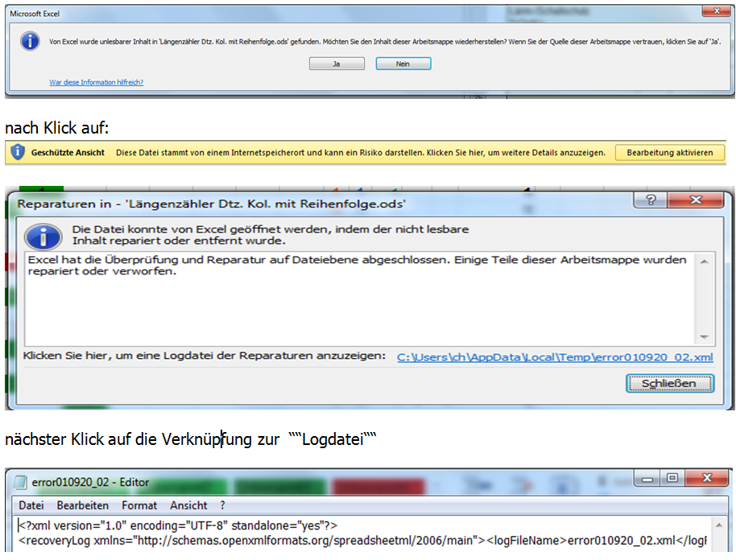Click the Schließen button
Screen dimensions: 736x560
[x=670, y=383]
